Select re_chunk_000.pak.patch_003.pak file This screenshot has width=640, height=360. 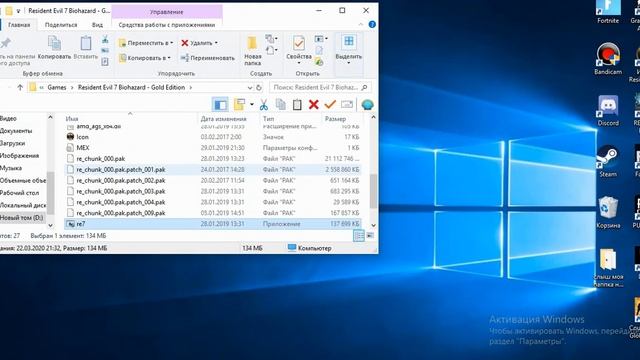pyautogui.click(x=213, y=191)
